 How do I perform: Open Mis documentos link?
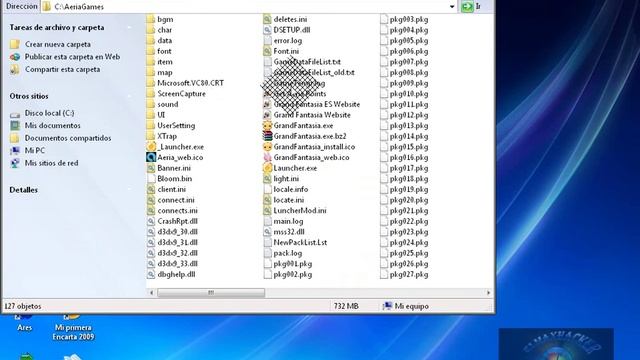pyautogui.click(x=52, y=126)
